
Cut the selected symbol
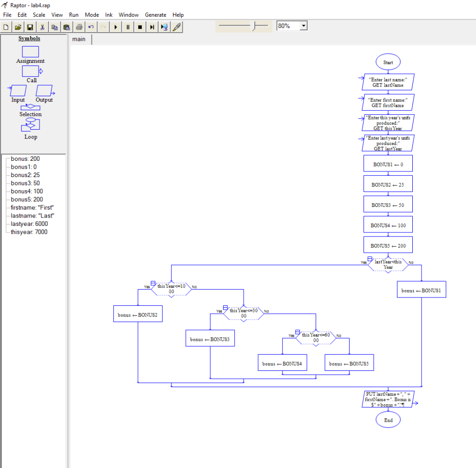point(42,26)
